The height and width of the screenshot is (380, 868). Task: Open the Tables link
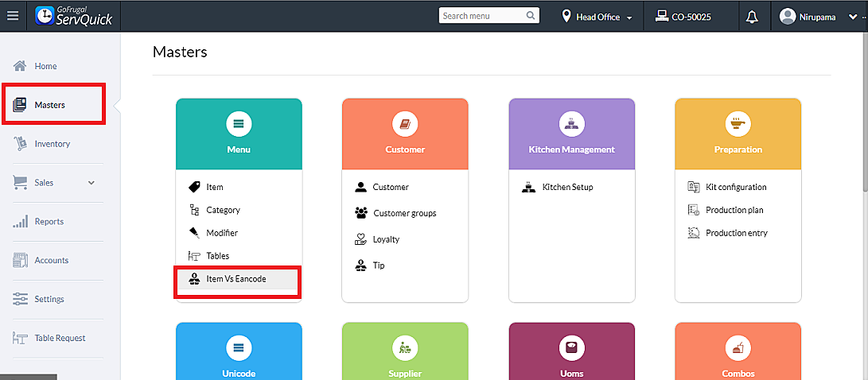pos(217,256)
